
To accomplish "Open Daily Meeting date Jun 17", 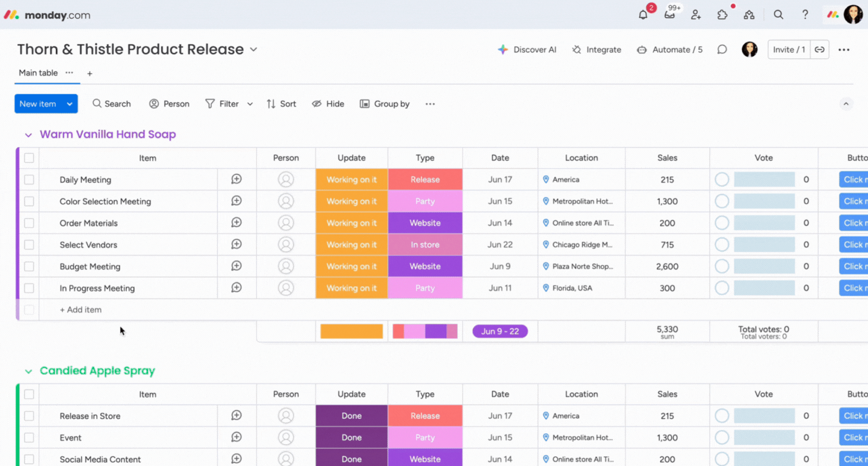I will (x=500, y=179).
